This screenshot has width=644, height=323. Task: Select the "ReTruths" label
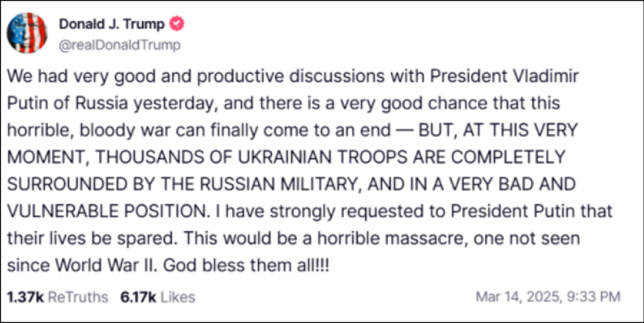point(78,297)
